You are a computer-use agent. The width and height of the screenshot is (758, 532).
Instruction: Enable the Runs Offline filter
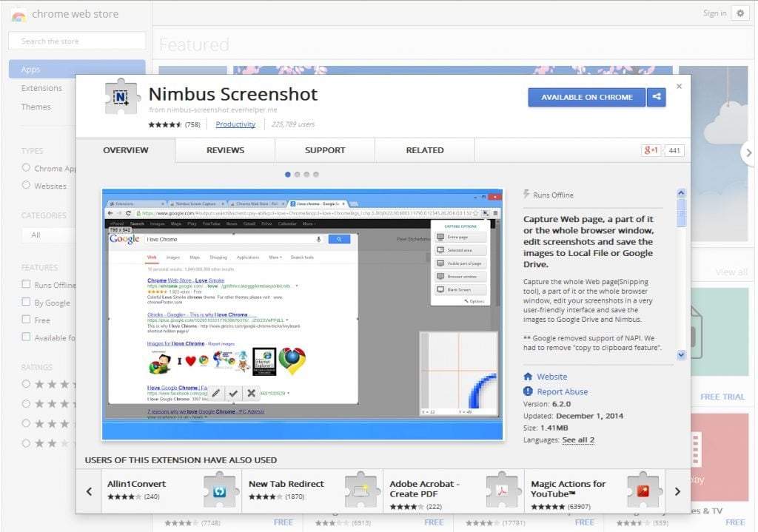26,285
